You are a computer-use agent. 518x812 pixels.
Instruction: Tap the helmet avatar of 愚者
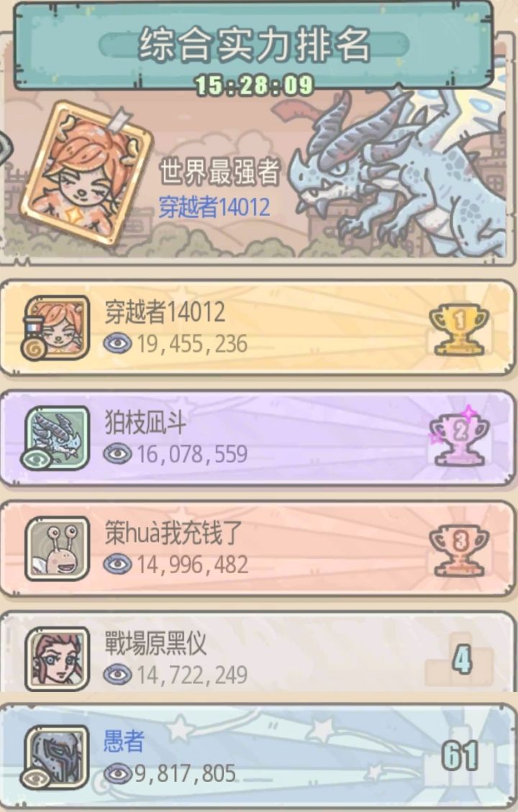(x=57, y=757)
